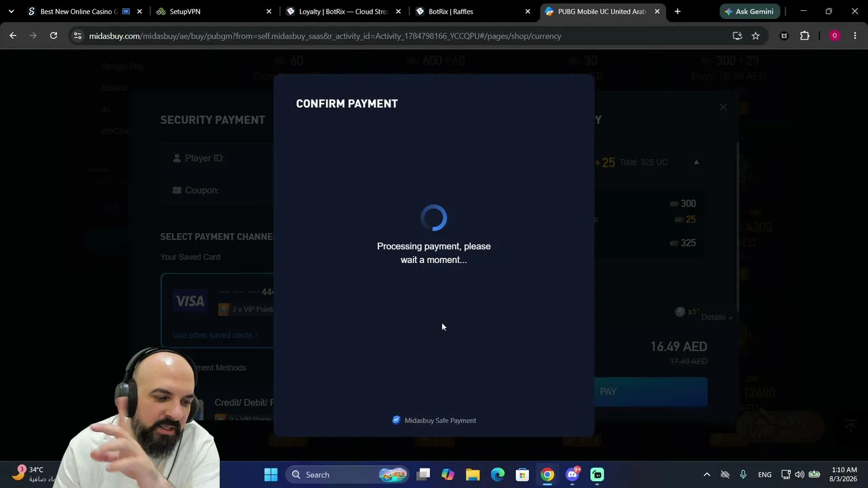Open the tab search dropdown arrow

point(11,12)
